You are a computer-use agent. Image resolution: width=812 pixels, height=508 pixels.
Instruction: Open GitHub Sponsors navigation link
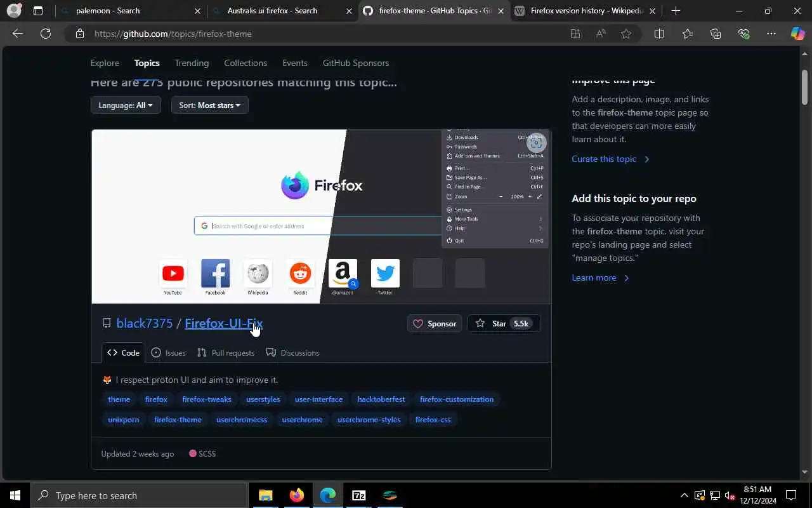[356, 63]
